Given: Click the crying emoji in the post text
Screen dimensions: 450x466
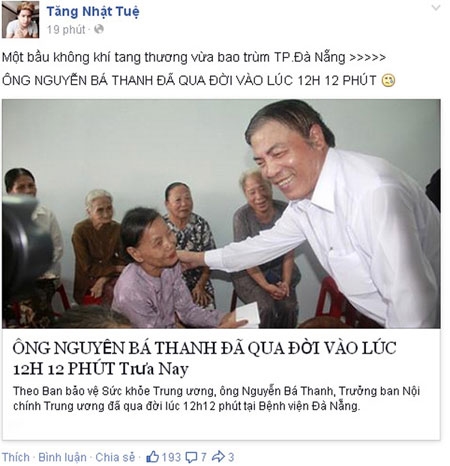Looking at the screenshot, I should click(388, 80).
